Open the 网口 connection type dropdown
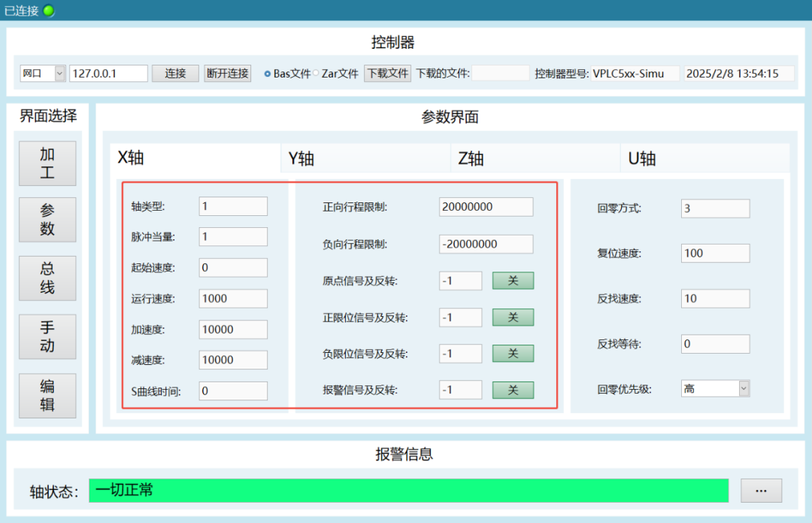This screenshot has height=523, width=812. 42,73
